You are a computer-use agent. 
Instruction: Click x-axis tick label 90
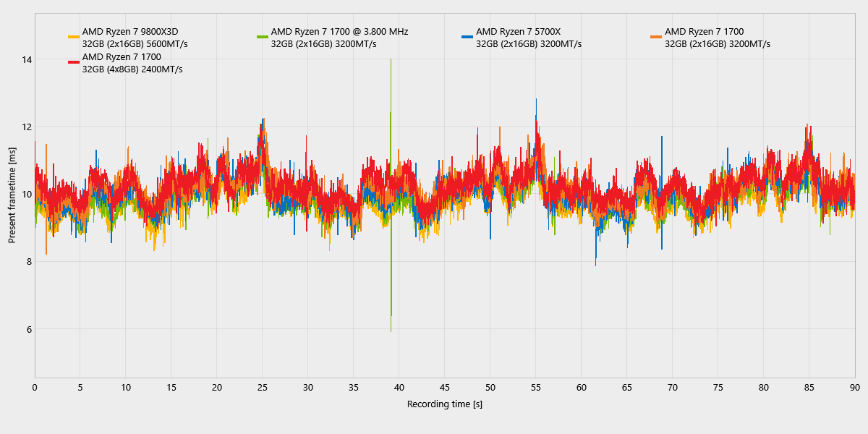[x=855, y=387]
